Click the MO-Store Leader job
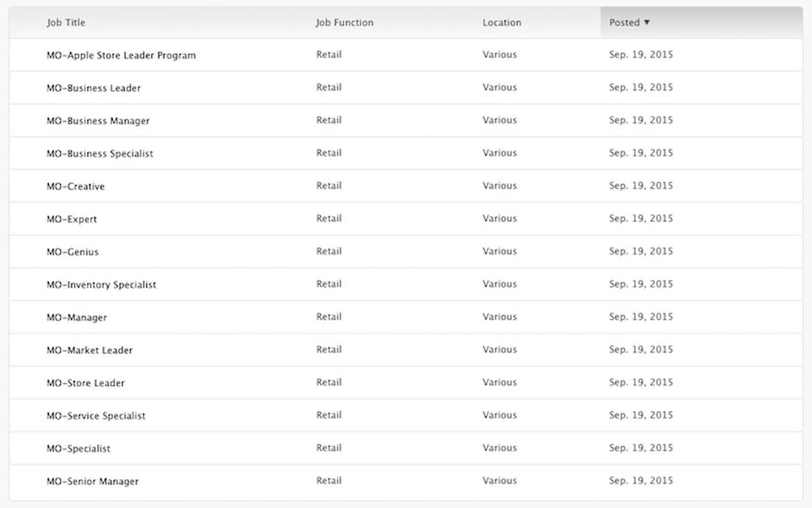 pyautogui.click(x=85, y=383)
